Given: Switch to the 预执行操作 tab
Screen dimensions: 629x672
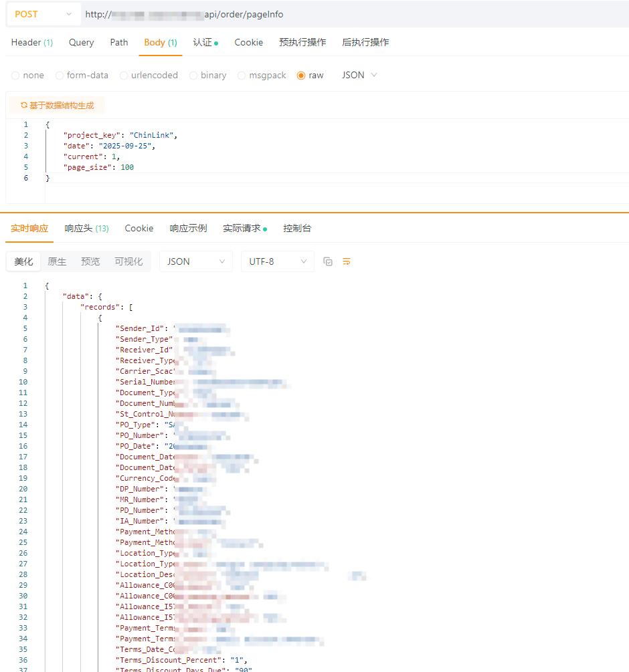Looking at the screenshot, I should tap(302, 42).
